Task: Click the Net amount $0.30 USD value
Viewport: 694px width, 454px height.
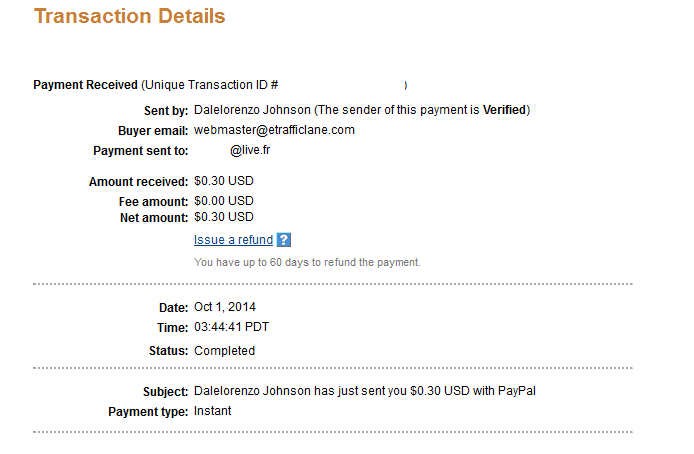Action: [x=224, y=217]
